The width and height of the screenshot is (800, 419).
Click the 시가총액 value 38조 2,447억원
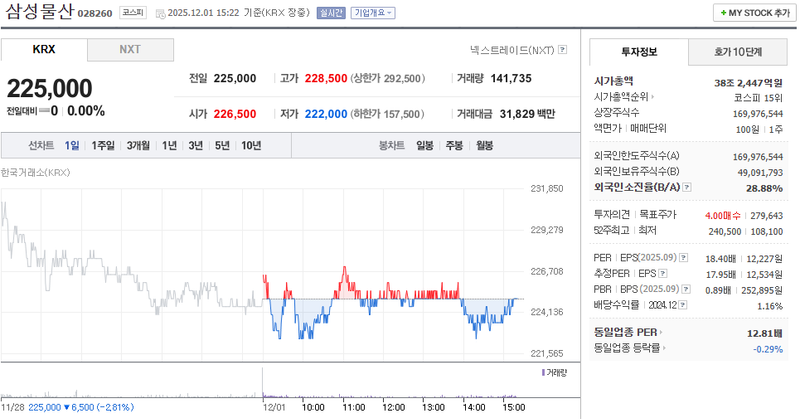click(748, 83)
